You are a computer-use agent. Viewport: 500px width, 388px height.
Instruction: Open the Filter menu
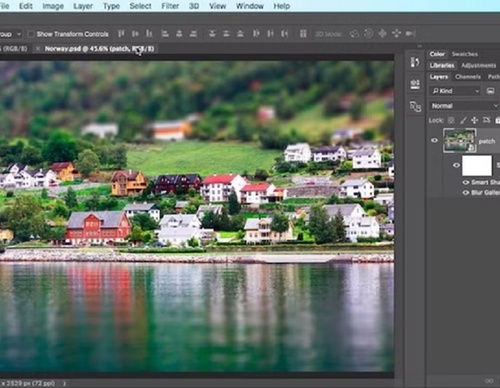point(170,6)
